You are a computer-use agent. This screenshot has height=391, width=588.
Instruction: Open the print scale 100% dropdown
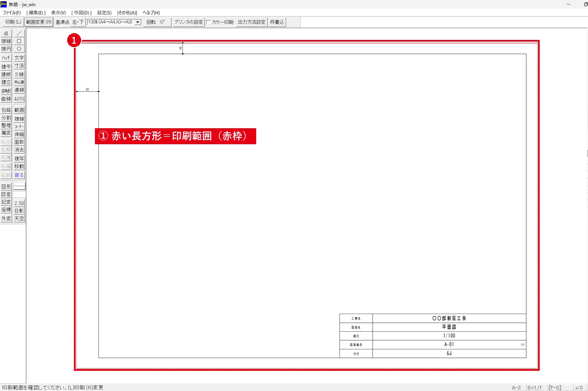137,22
